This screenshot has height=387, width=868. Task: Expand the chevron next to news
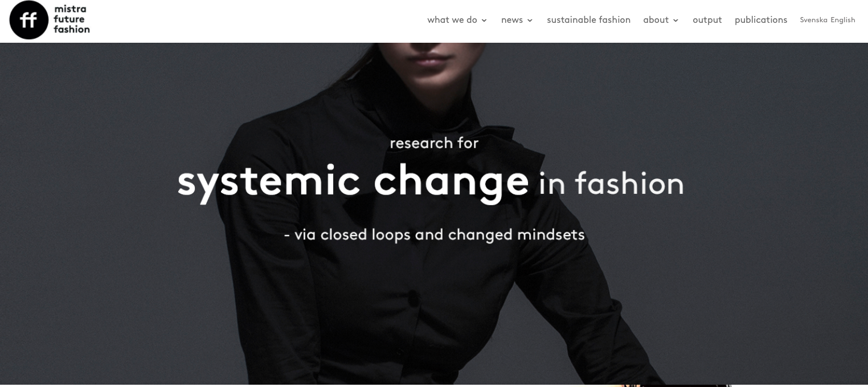[x=530, y=21]
